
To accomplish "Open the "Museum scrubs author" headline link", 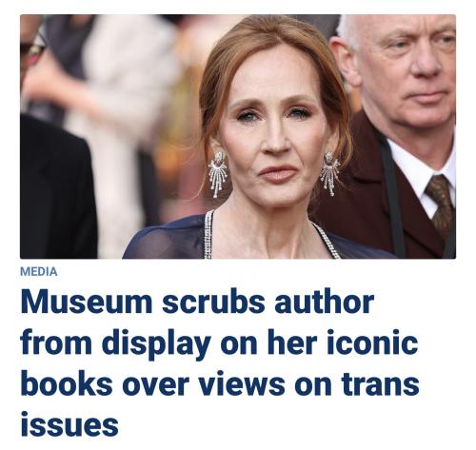I will [220, 362].
